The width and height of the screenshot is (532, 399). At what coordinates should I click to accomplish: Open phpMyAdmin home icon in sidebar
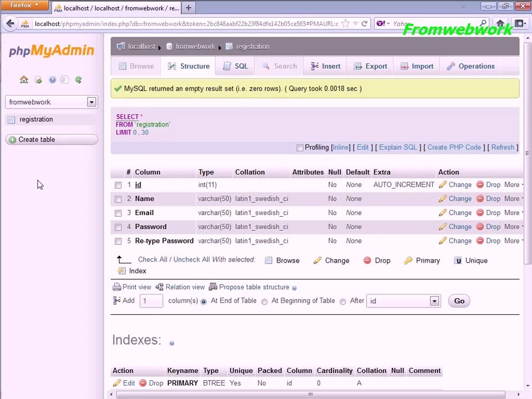click(x=24, y=80)
